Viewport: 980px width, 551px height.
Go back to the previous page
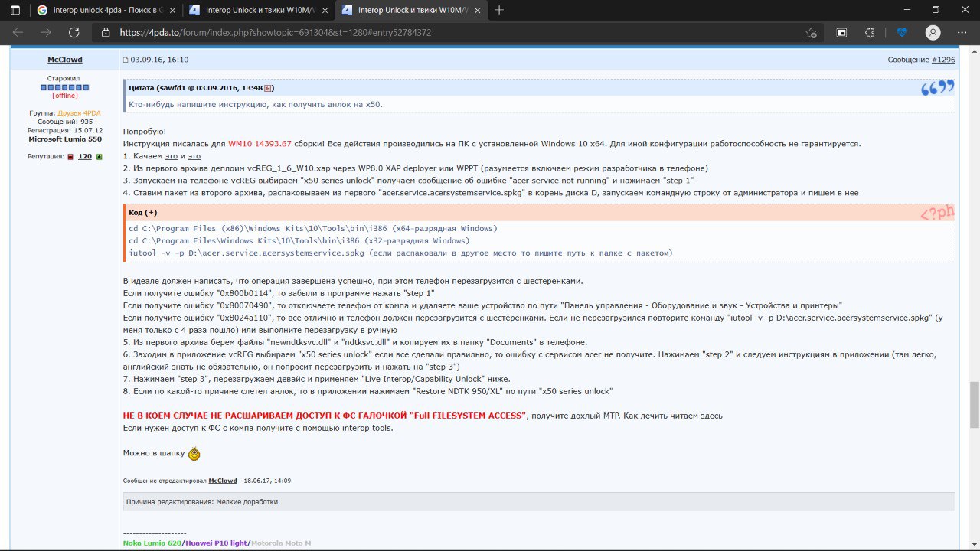pyautogui.click(x=18, y=33)
